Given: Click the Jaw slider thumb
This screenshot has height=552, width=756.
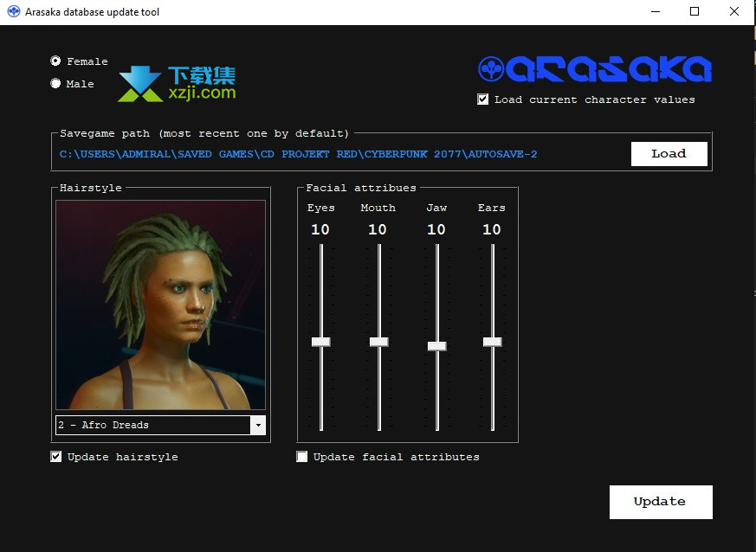Looking at the screenshot, I should click(437, 346).
